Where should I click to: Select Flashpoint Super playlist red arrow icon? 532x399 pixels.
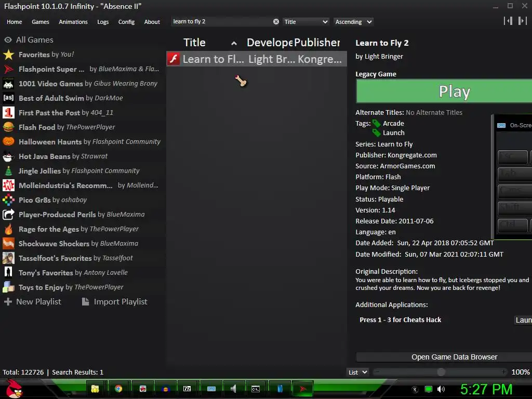coord(8,69)
